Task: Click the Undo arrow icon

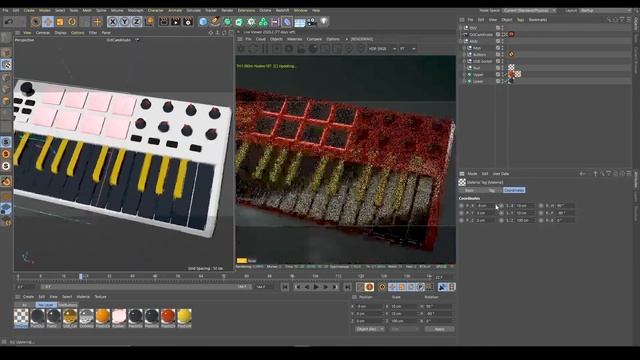Action: pyautogui.click(x=9, y=22)
